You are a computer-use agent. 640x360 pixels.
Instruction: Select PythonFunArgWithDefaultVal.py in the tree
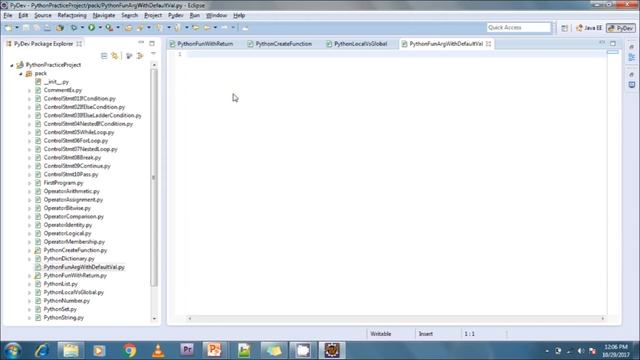pos(84,267)
